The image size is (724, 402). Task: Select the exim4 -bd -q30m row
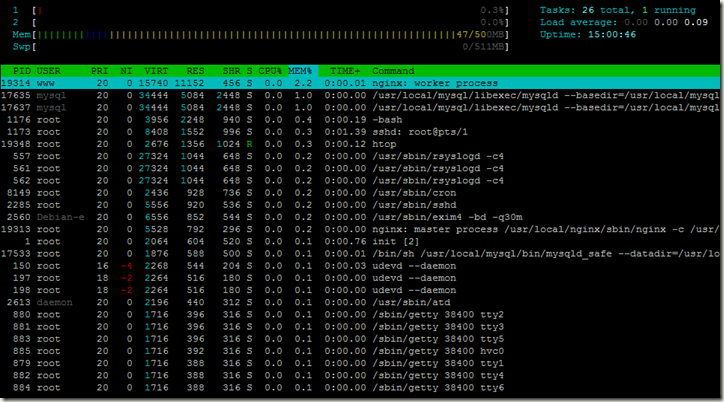point(360,217)
